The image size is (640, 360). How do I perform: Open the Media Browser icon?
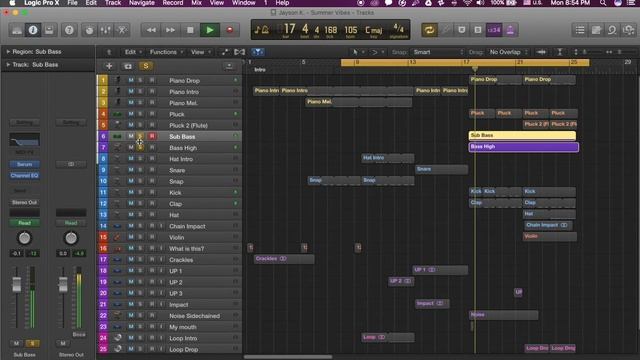(628, 30)
